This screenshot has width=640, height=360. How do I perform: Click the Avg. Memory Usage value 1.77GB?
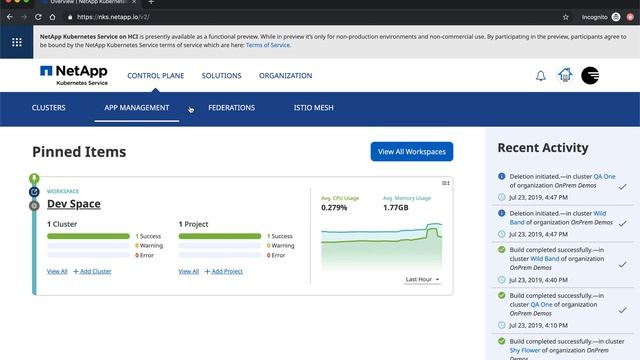[396, 208]
